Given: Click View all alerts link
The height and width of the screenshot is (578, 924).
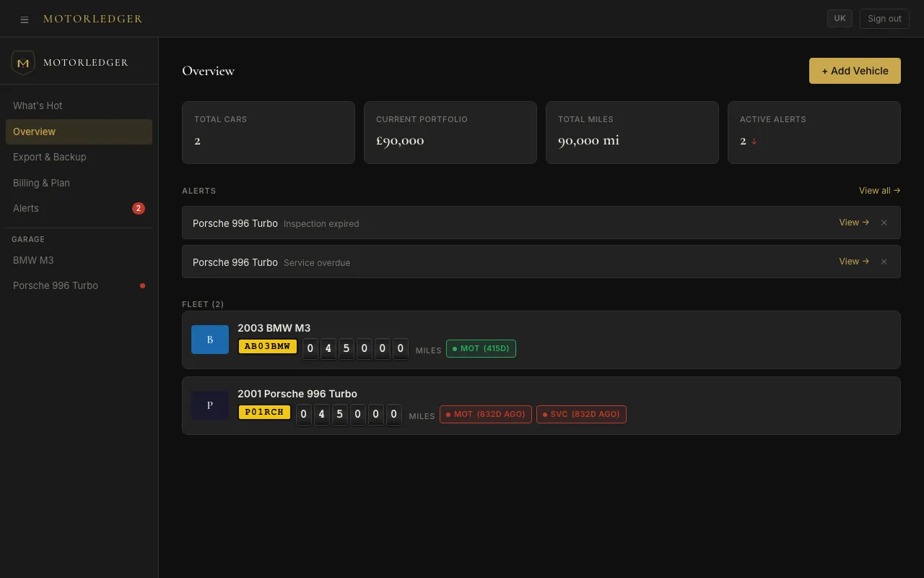Looking at the screenshot, I should [x=879, y=191].
